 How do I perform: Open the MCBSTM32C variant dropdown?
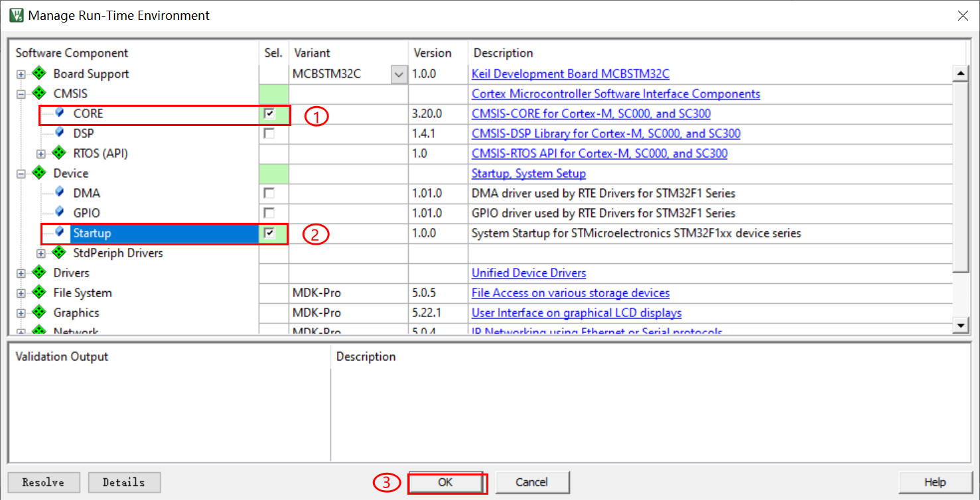(x=399, y=74)
